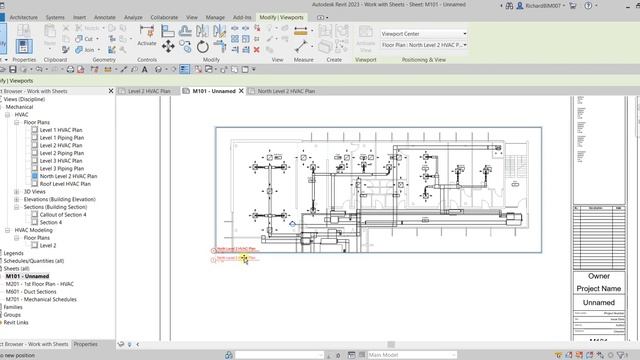Screen dimensions: 640x360
Task: Close the Project Browser panel
Action: [111, 91]
